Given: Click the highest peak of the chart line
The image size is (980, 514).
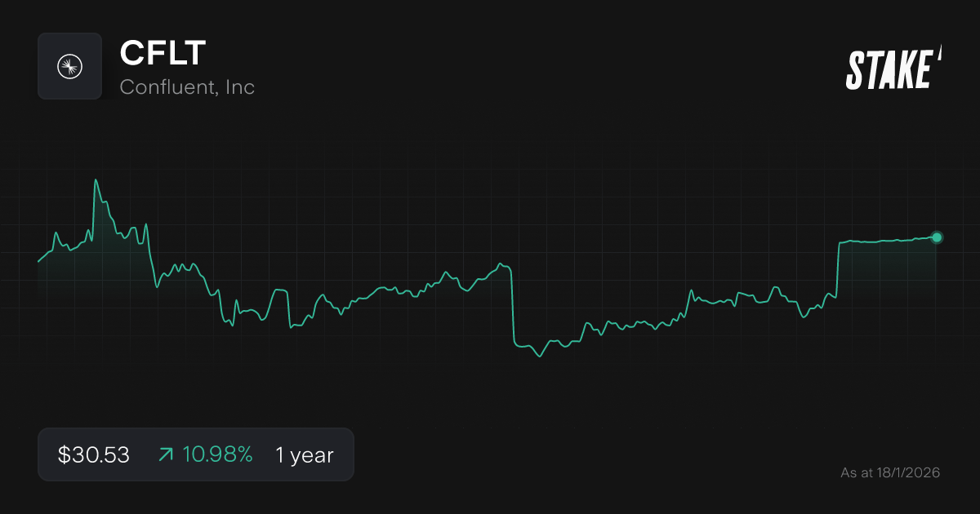Looking at the screenshot, I should point(96,180).
